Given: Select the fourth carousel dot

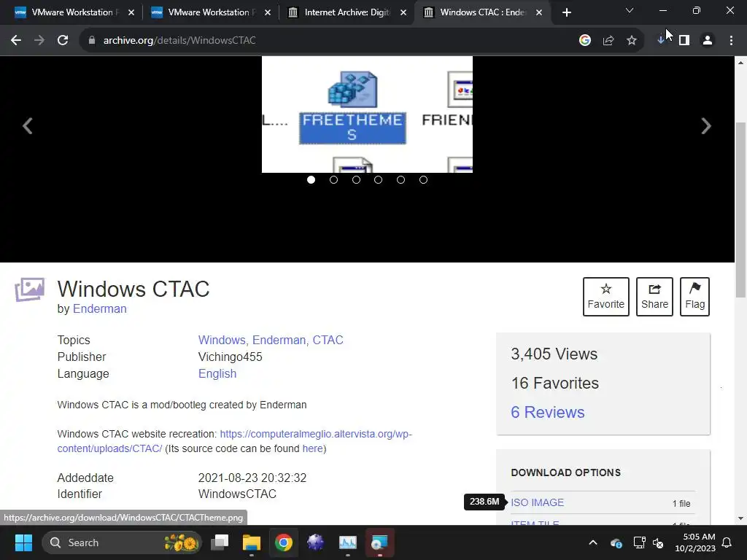Looking at the screenshot, I should point(379,179).
